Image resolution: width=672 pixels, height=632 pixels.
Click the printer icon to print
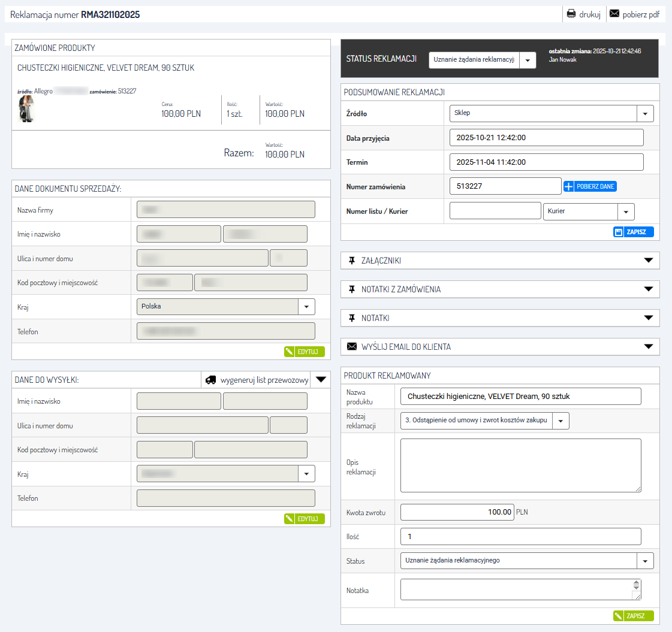coord(571,14)
